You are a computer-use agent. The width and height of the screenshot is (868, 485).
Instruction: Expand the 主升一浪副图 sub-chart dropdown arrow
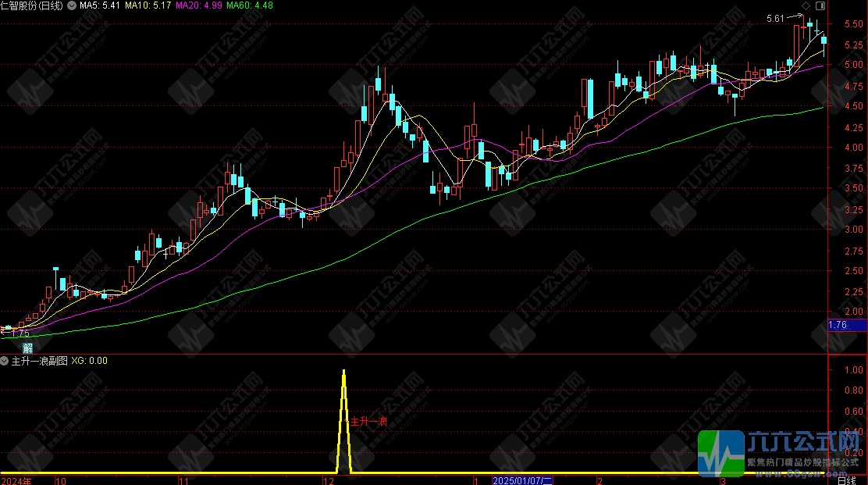coord(5,361)
